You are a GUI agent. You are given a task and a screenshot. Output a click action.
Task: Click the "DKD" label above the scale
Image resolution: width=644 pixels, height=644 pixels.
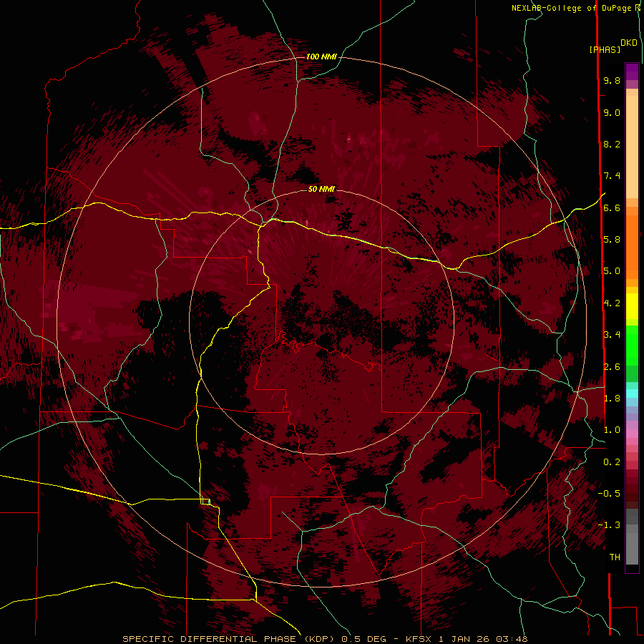pos(628,43)
